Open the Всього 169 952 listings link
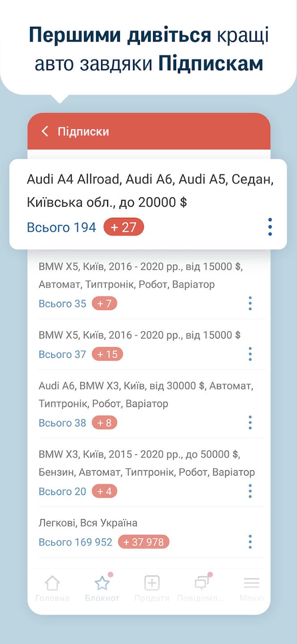297x644 pixels. click(76, 542)
